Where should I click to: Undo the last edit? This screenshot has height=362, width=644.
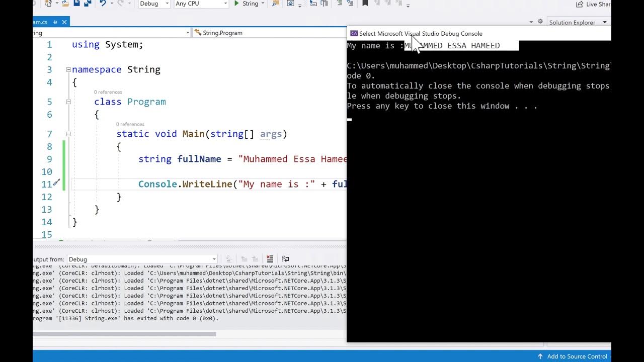103,4
